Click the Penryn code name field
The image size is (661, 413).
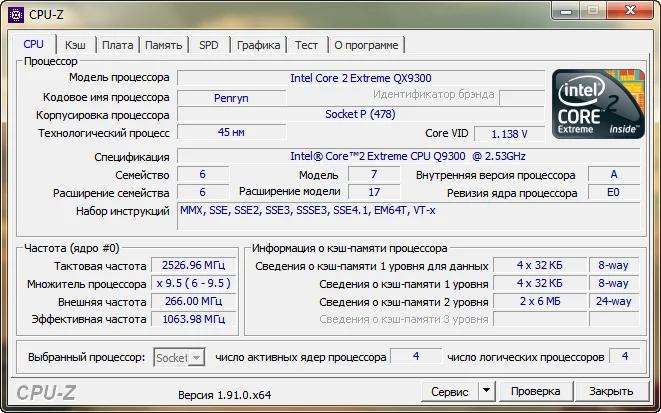click(x=231, y=98)
